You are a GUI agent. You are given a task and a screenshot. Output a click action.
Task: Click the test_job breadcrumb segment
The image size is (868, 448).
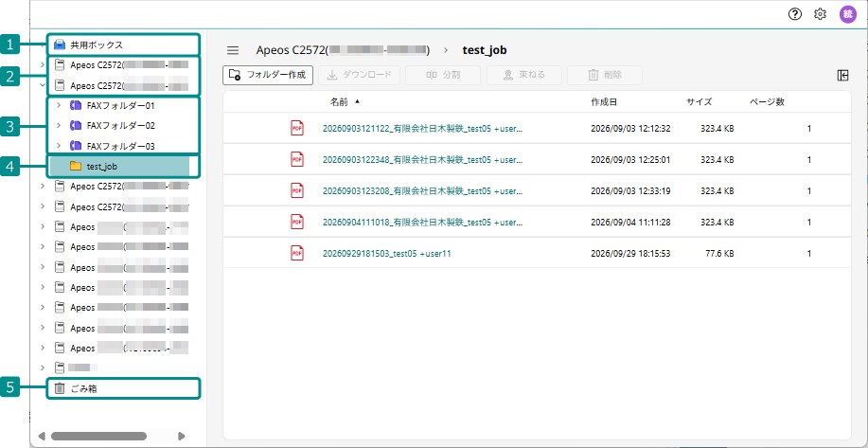click(485, 50)
